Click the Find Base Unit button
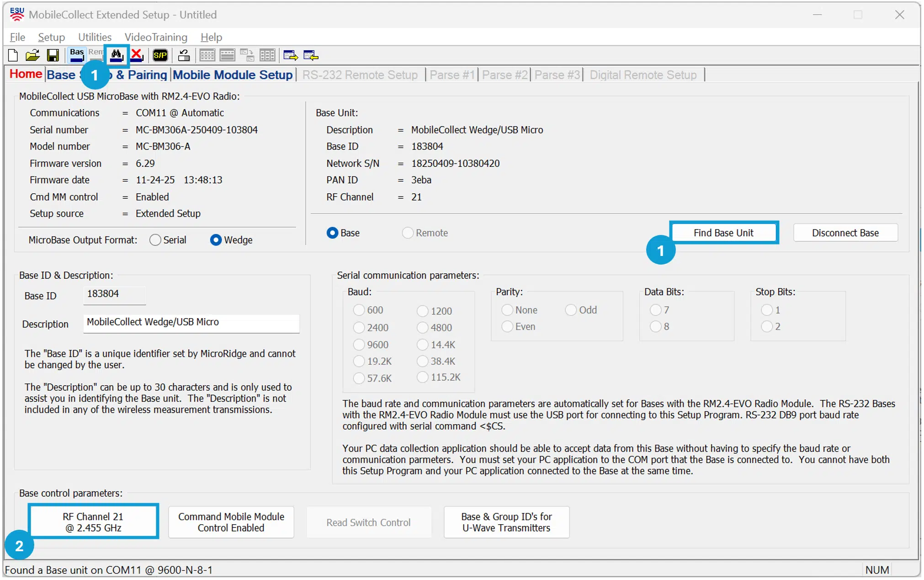Image resolution: width=924 pixels, height=580 pixels. coord(724,233)
